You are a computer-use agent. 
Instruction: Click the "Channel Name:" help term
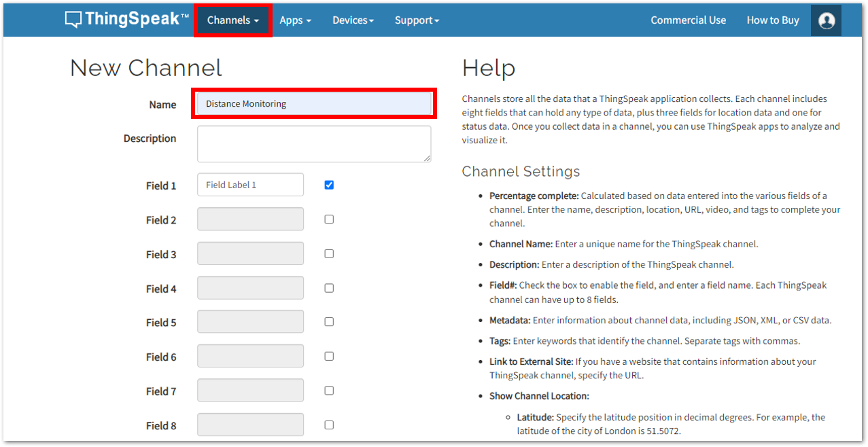(x=521, y=244)
